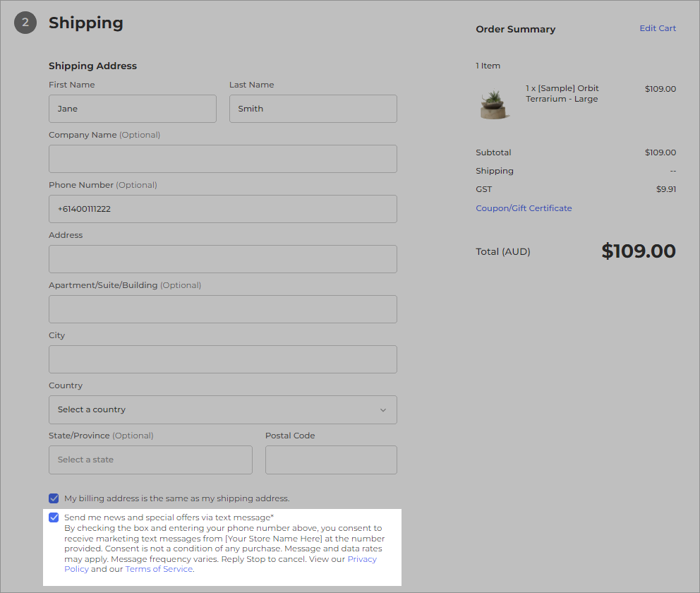Viewport: 700px width, 593px height.
Task: Open the Country dropdown
Action: pos(222,409)
